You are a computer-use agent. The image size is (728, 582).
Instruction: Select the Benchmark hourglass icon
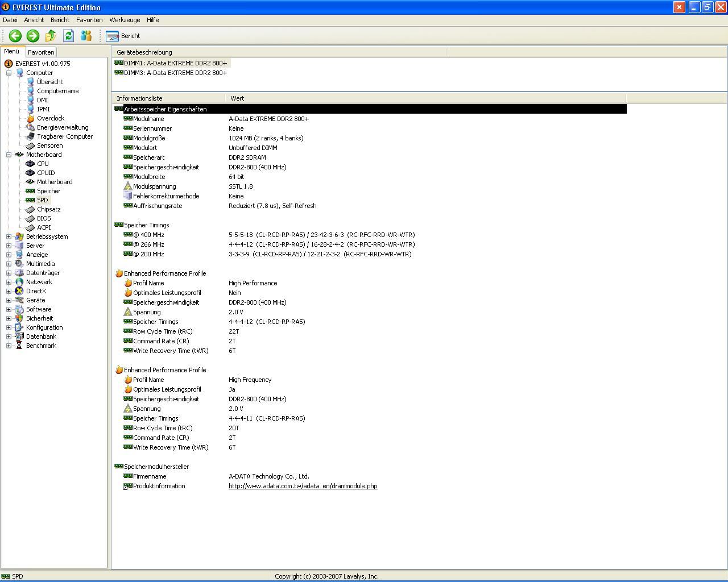click(19, 346)
